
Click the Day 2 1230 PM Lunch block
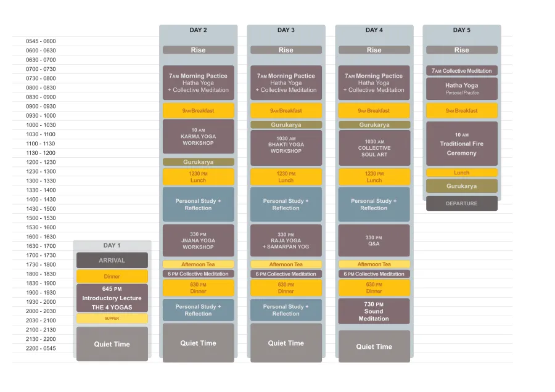(198, 177)
